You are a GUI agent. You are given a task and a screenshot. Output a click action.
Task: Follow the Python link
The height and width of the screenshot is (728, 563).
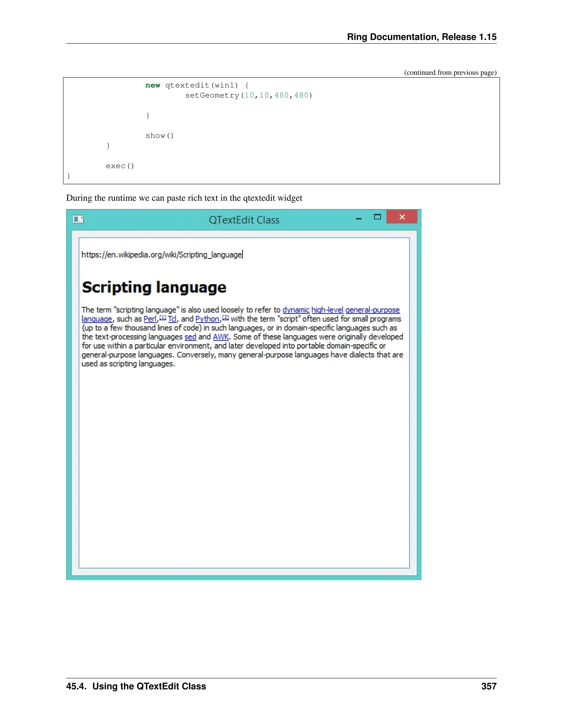pyautogui.click(x=207, y=319)
